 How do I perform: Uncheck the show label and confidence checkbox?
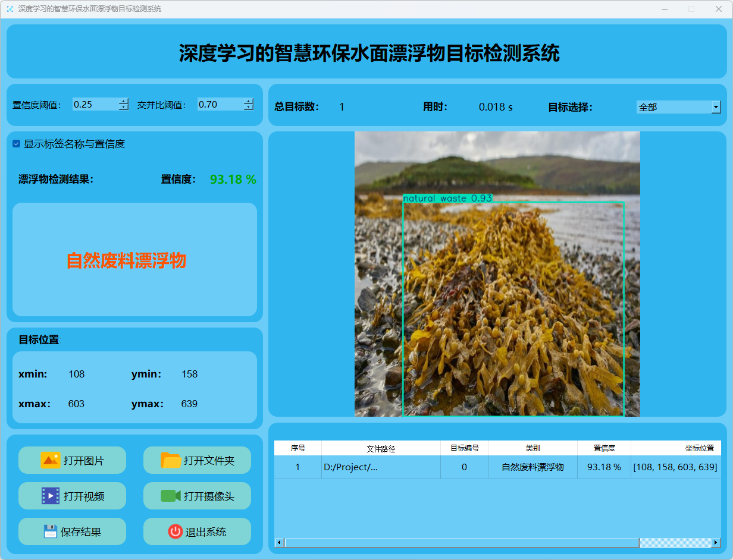click(17, 144)
